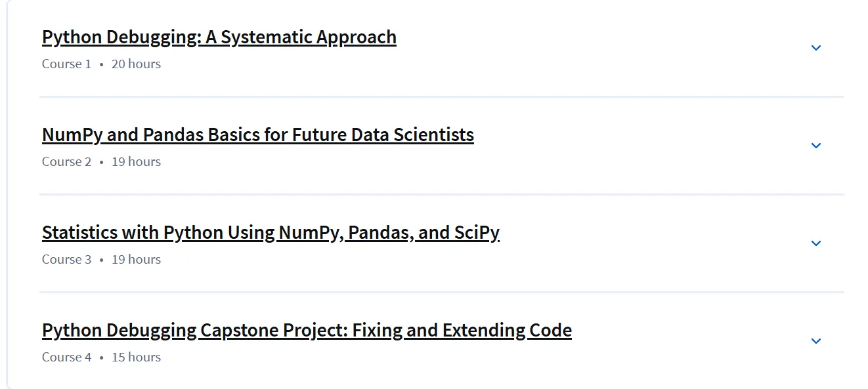Click the Course 1 label
The image size is (868, 389).
click(x=66, y=64)
